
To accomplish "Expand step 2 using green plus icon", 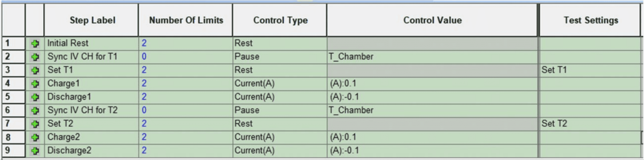I will pyautogui.click(x=35, y=57).
